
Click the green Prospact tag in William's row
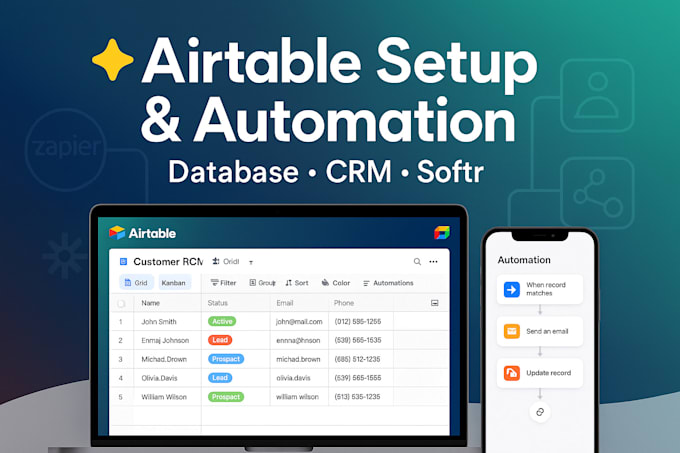(226, 397)
